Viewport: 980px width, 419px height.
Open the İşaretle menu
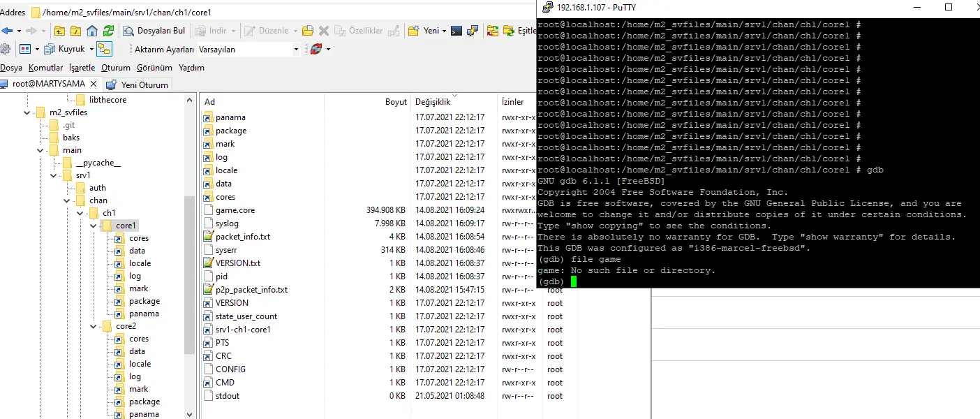(x=82, y=68)
